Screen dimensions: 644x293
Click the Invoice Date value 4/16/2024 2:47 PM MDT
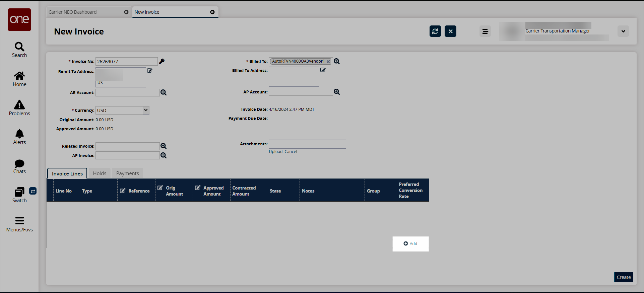click(x=292, y=109)
